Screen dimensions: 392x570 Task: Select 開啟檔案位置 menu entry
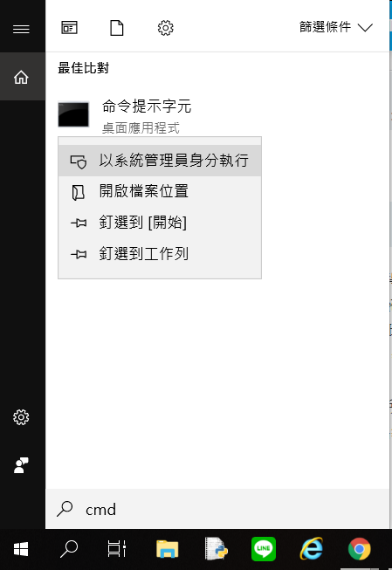(x=160, y=191)
